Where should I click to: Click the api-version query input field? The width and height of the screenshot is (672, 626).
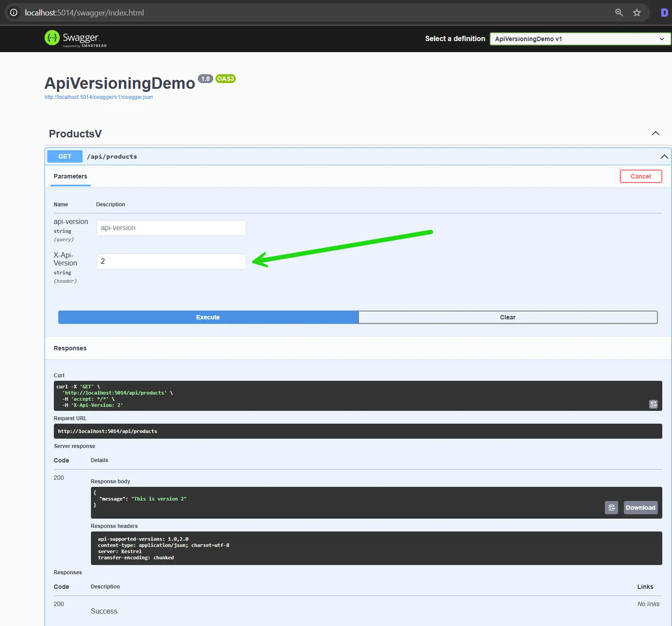pyautogui.click(x=171, y=228)
